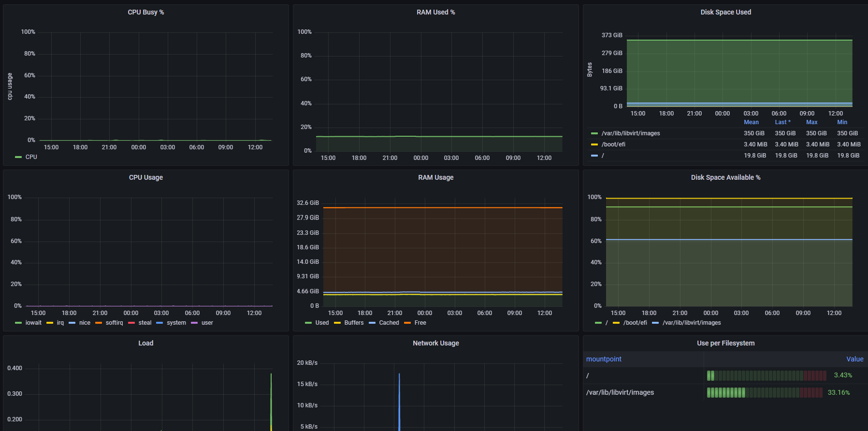Sort filesystem table by mountpoint column
The image size is (868, 431).
click(604, 359)
